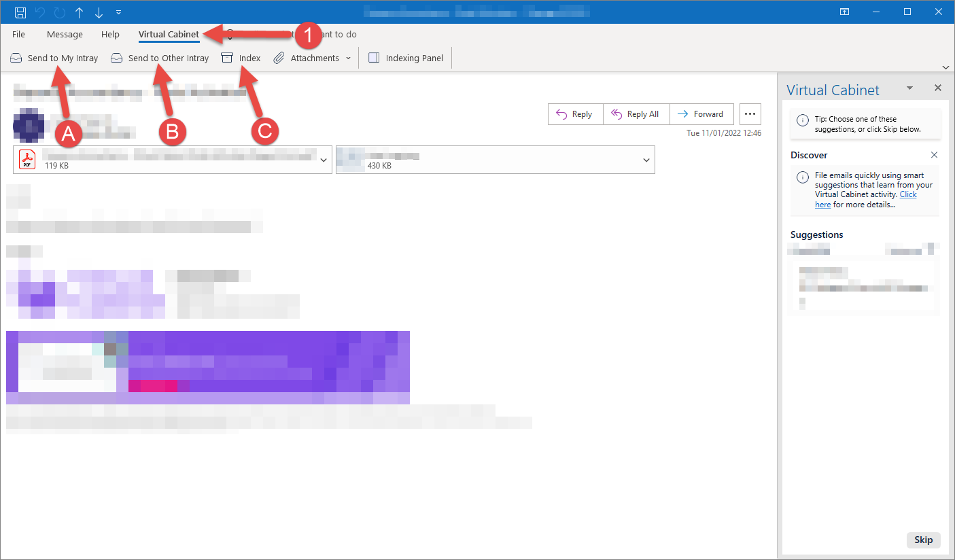Toggle the Indexing Panel

[x=406, y=58]
